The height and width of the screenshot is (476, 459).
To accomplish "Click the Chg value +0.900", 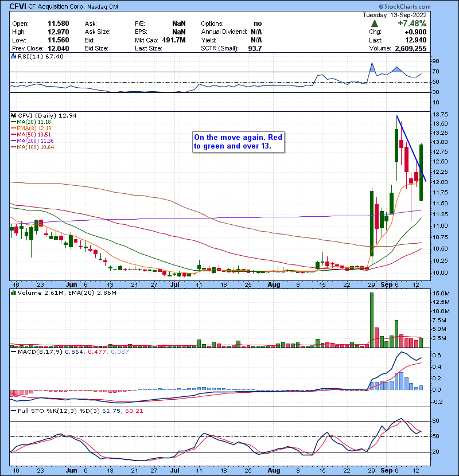I will tap(415, 32).
